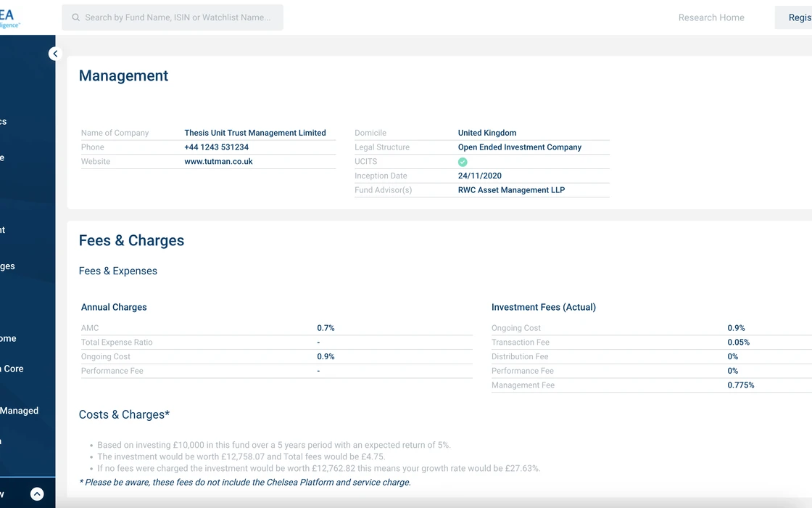The image size is (812, 508).
Task: Click the bullet mentioning £12,762.82 growth
Action: [x=319, y=468]
